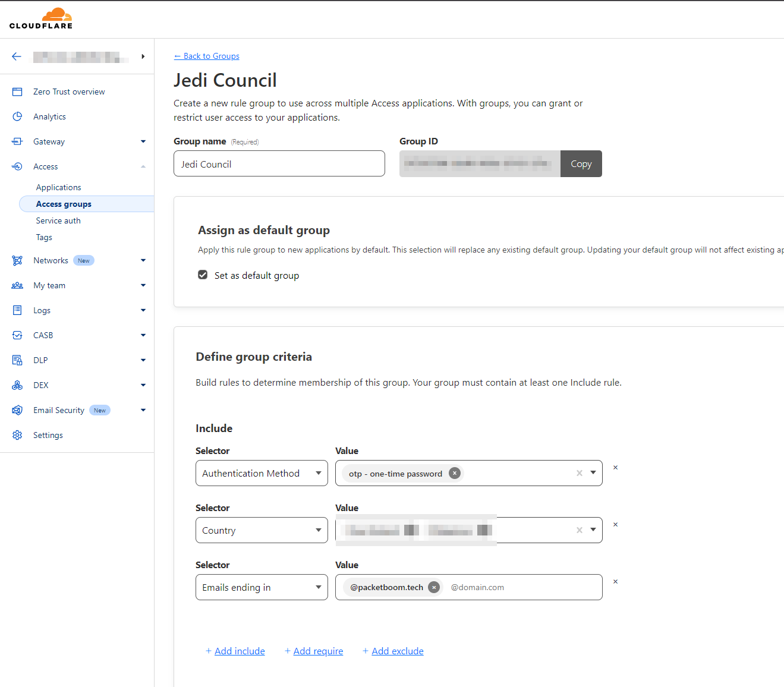This screenshot has height=687, width=784.
Task: Expand the Gateway menu
Action: [143, 142]
